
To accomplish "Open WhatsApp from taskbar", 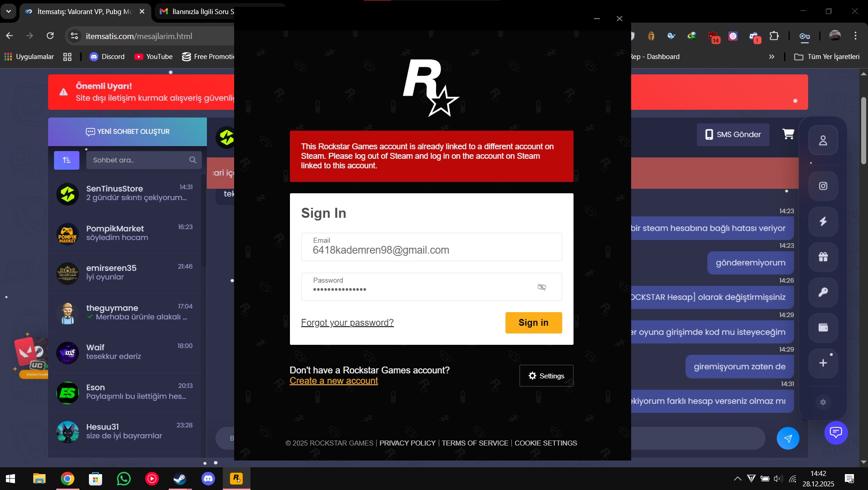I will [123, 479].
